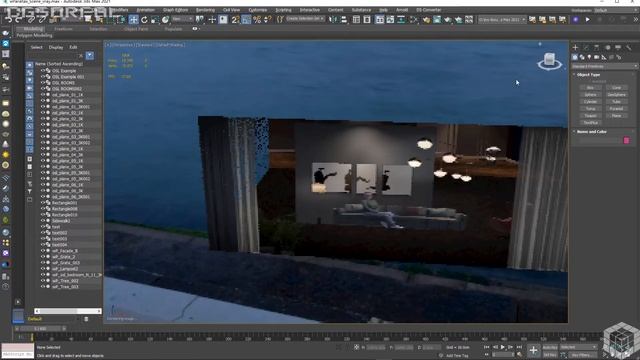The image size is (640, 360).
Task: Toggle the Spinner Snap button
Action: click(x=267, y=19)
